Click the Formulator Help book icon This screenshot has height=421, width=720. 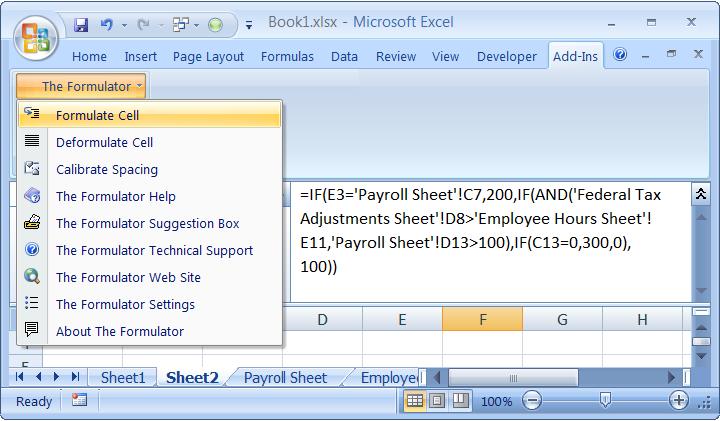[32, 195]
